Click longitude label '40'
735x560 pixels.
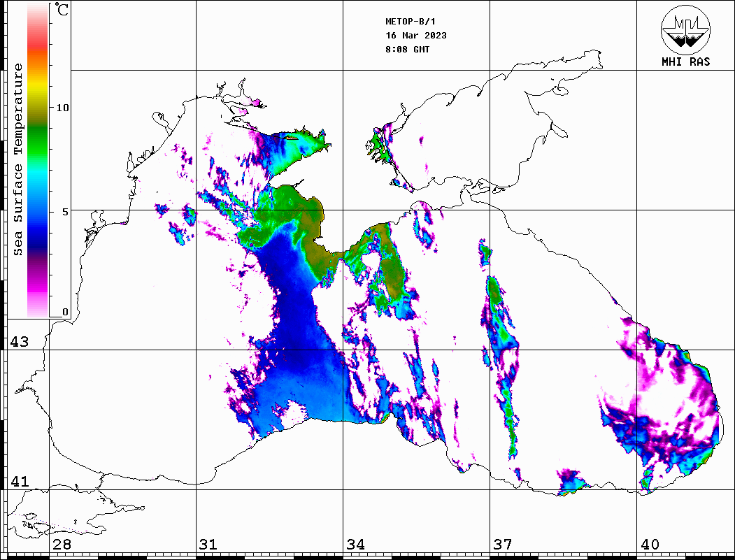coord(650,544)
